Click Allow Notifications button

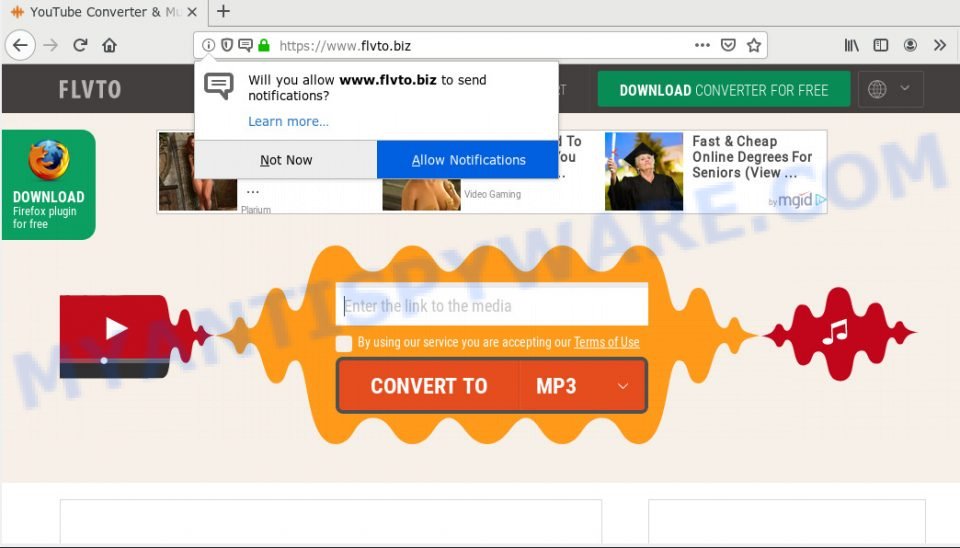[x=468, y=160]
